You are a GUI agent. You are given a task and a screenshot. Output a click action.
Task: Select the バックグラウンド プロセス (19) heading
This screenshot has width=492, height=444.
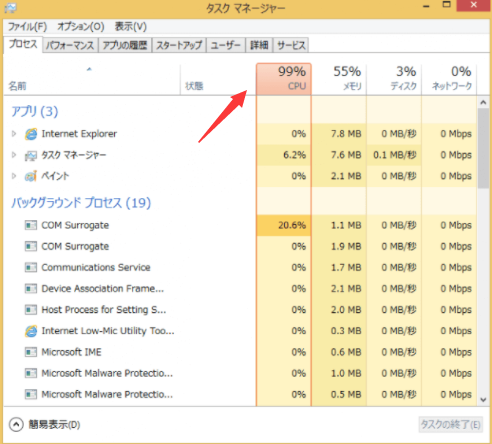point(81,203)
